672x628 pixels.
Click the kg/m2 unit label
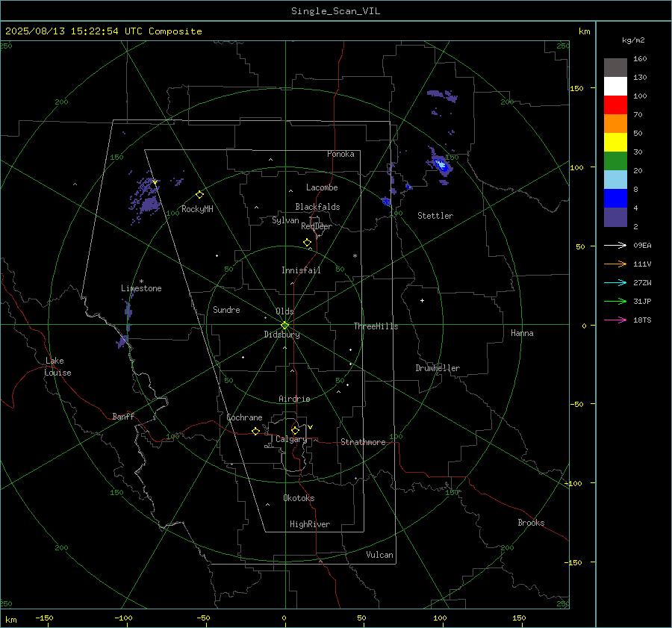(633, 40)
